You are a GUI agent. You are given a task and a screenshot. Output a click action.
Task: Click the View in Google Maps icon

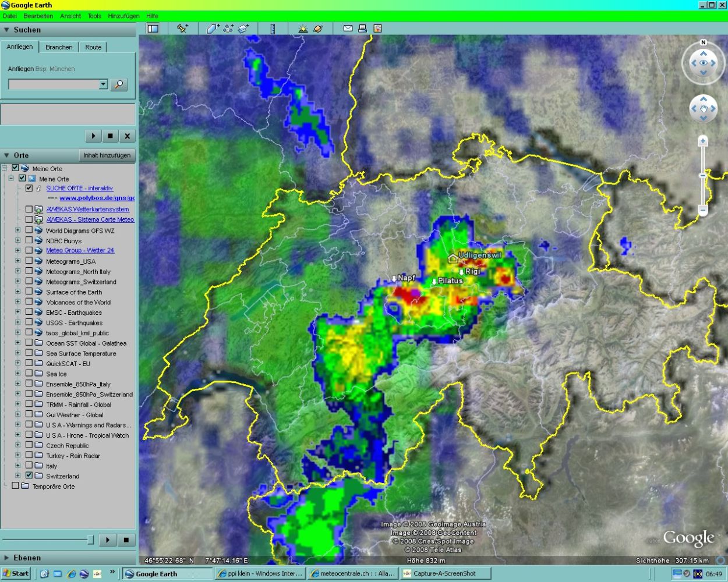pyautogui.click(x=377, y=29)
